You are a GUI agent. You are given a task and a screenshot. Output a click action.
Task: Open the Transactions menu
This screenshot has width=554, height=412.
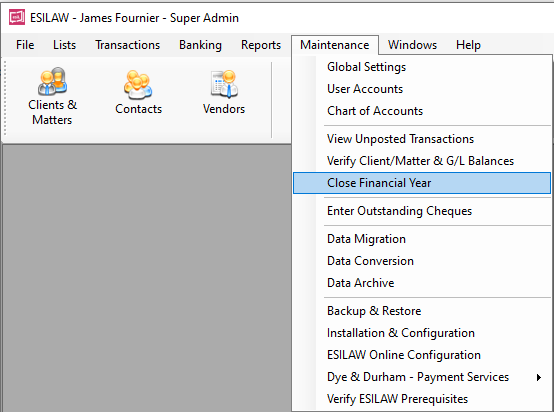point(127,45)
